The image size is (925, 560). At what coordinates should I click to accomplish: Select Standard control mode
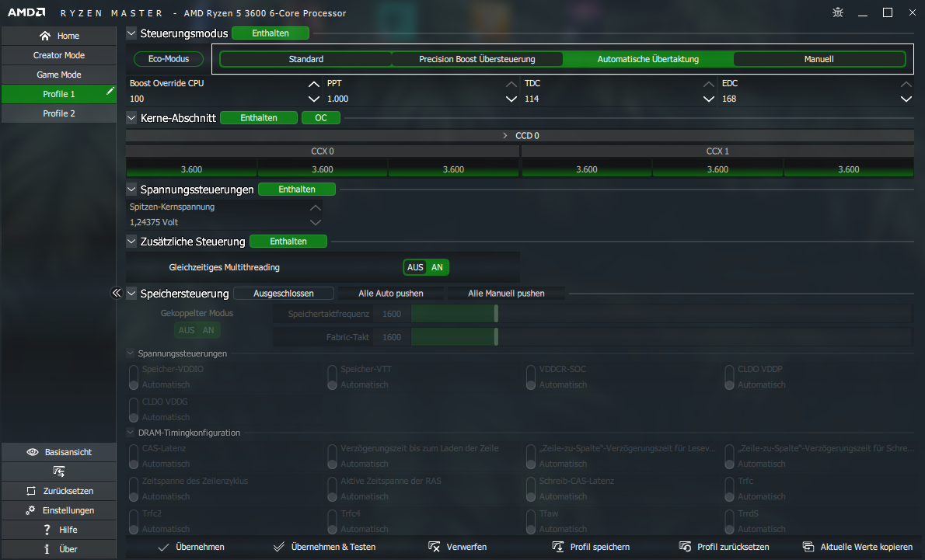[x=306, y=59]
